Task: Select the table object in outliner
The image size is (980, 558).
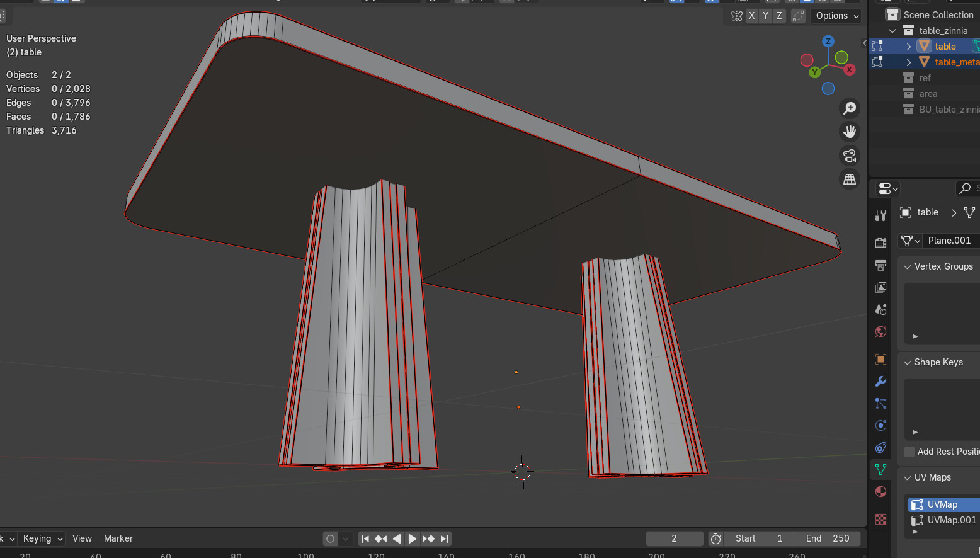Action: [x=945, y=47]
